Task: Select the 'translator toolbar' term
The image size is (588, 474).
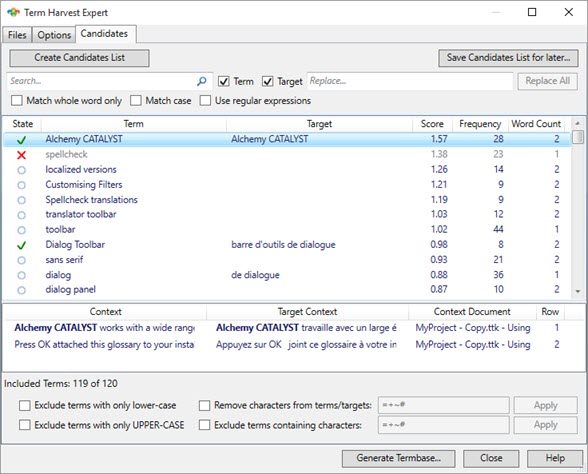Action: click(81, 214)
